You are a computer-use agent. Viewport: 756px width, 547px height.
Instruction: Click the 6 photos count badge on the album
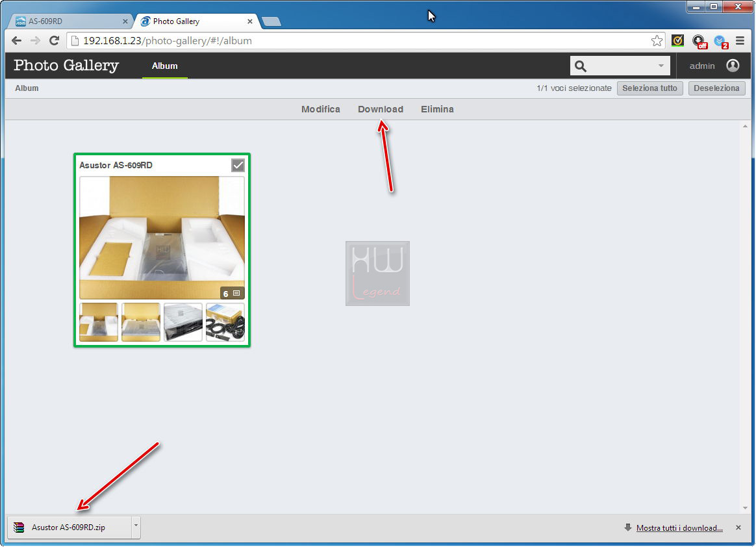point(232,293)
